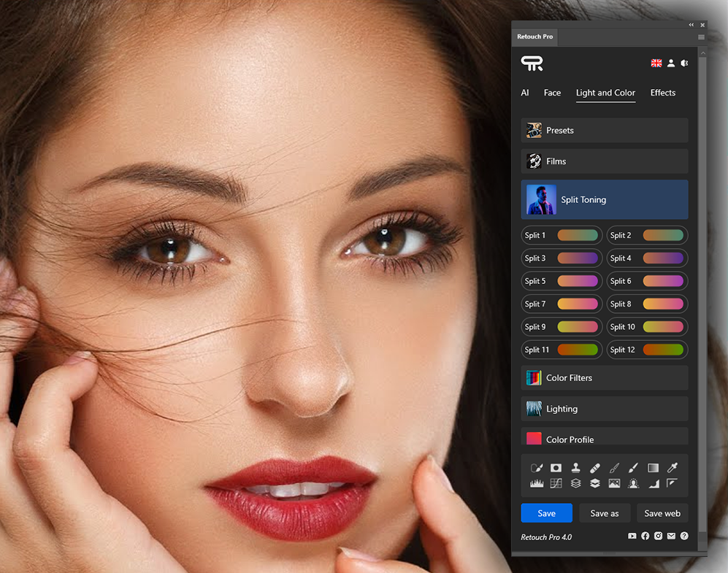Change language via UK flag icon
The image size is (728, 573).
656,63
